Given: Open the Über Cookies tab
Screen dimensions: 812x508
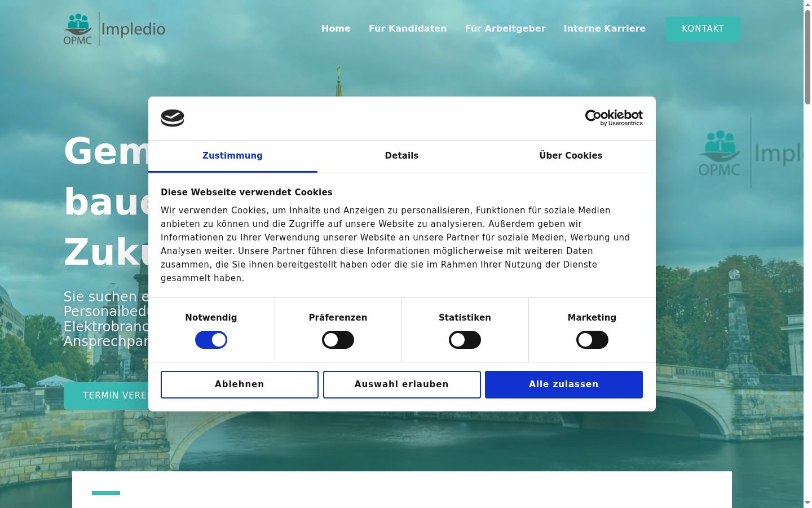Looking at the screenshot, I should click(x=571, y=156).
